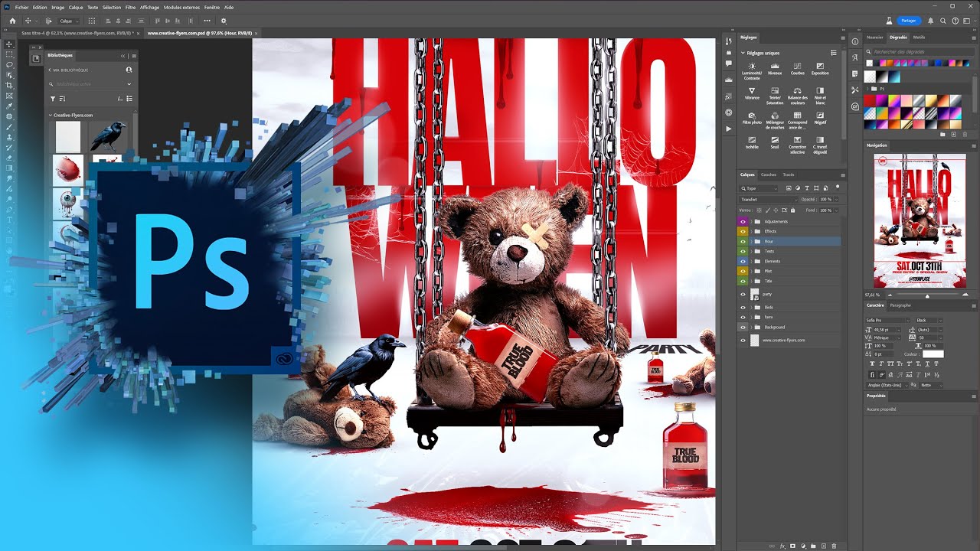Hide the Effects layer group
This screenshot has width=980, height=551.
click(x=743, y=231)
